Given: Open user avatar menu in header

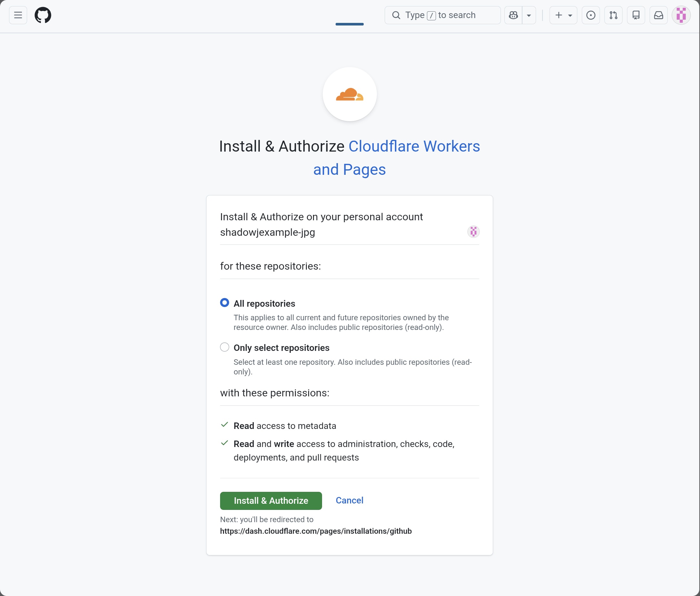Looking at the screenshot, I should pos(681,15).
